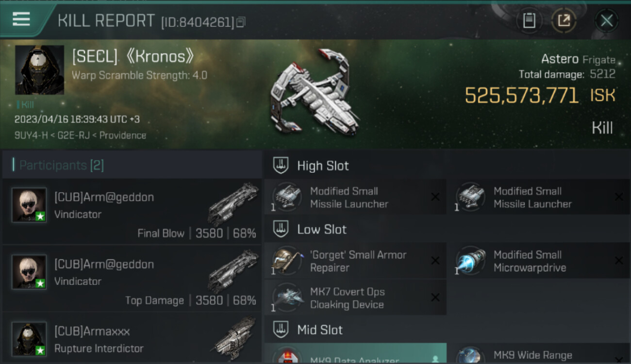The image size is (631, 364).
Task: Open MK7 Covert Ops Cloaking Device
Action: click(x=355, y=298)
